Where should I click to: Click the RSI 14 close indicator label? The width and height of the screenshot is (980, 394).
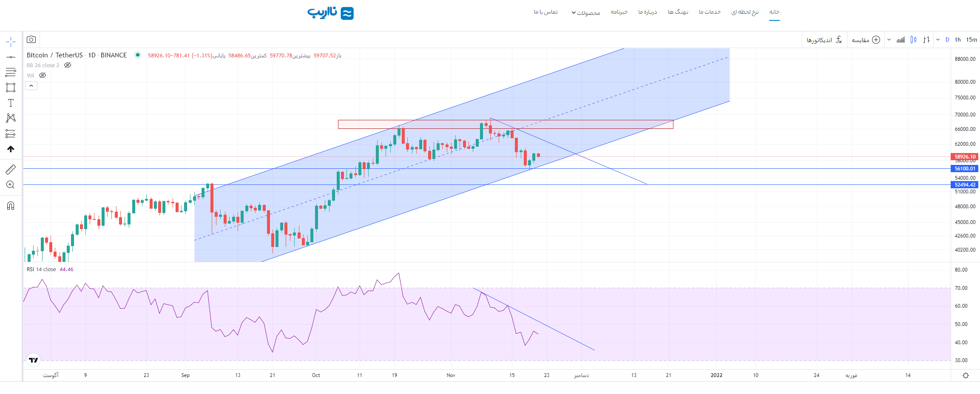[x=41, y=269]
